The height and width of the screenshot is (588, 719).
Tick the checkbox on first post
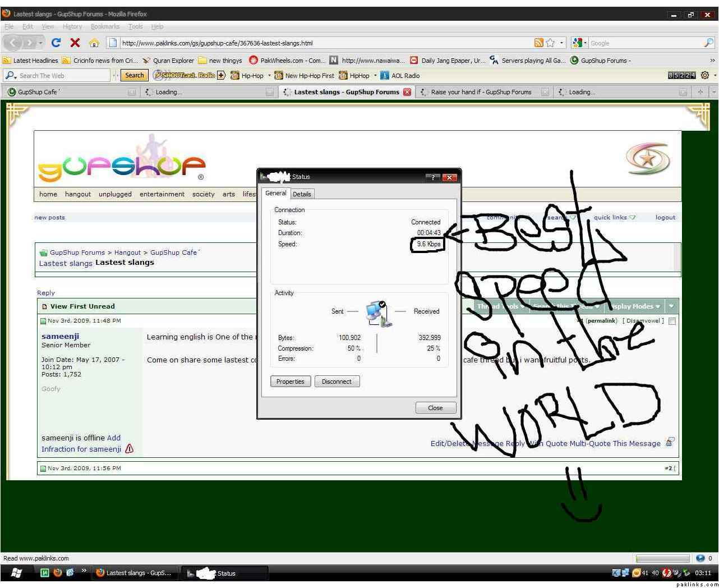tap(672, 321)
